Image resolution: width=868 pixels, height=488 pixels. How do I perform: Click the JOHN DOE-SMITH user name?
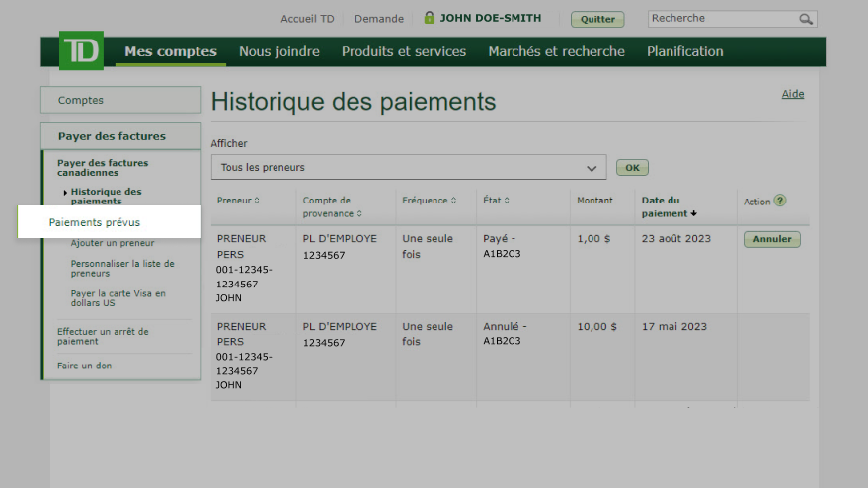tap(491, 18)
